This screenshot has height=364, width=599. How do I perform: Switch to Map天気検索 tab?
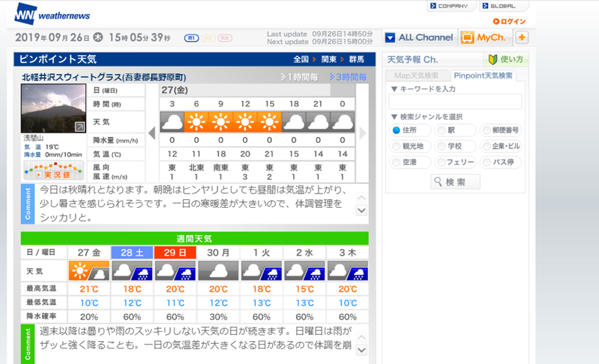point(417,75)
